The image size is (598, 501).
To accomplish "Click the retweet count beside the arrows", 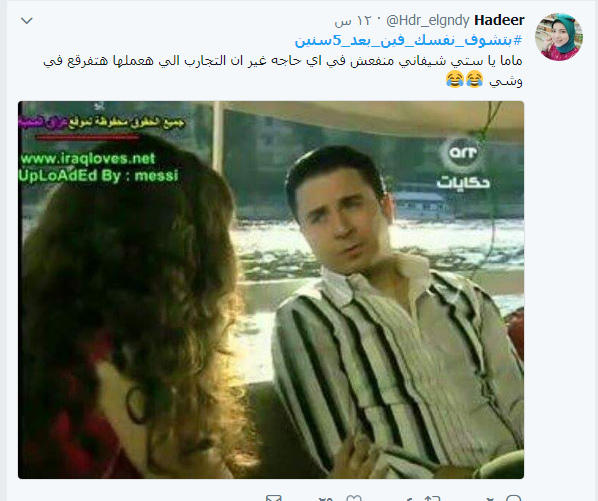I will (x=410, y=499).
